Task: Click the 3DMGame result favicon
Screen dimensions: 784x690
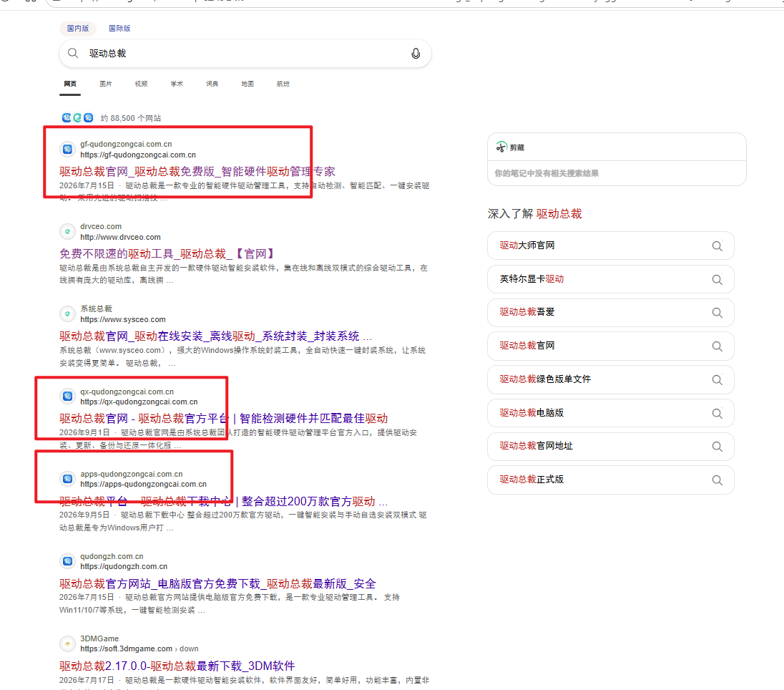Action: click(x=67, y=643)
